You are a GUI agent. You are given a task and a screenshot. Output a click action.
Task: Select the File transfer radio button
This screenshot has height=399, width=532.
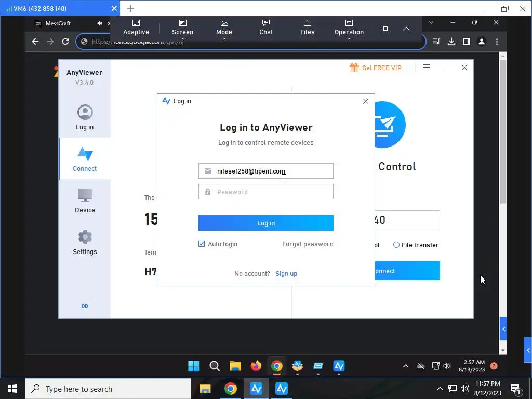pyautogui.click(x=396, y=245)
